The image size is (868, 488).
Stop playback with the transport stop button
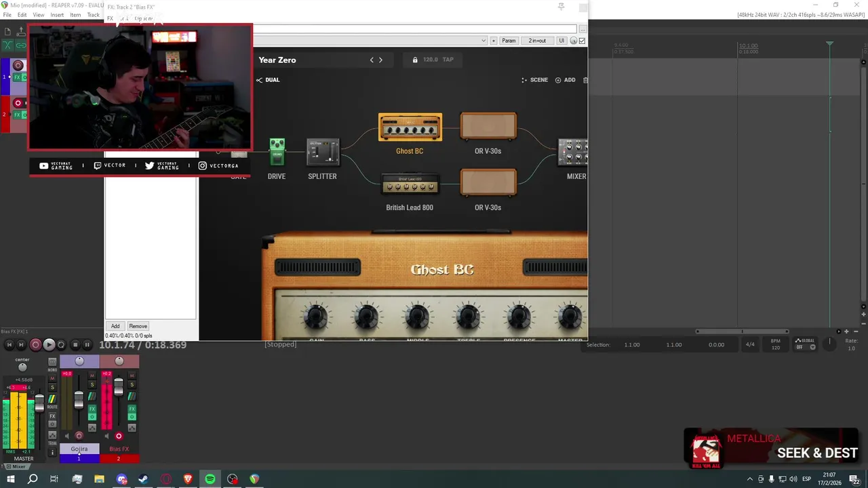pos(75,345)
